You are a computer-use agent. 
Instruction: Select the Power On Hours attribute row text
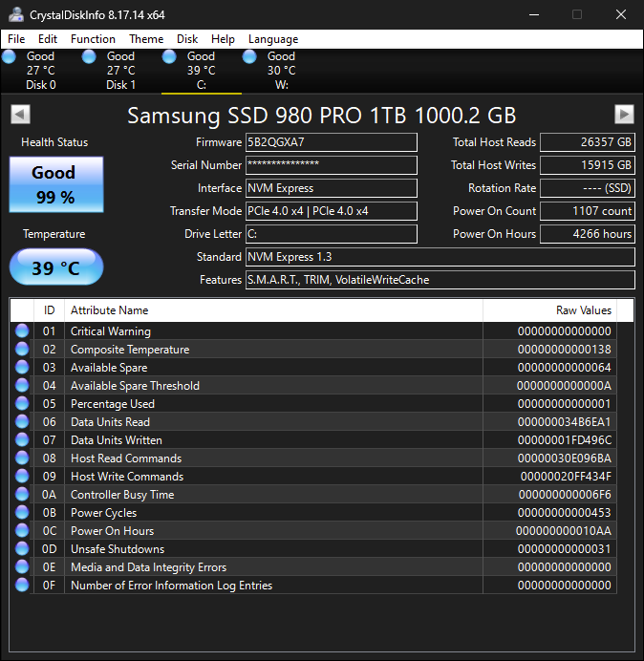pyautogui.click(x=112, y=531)
